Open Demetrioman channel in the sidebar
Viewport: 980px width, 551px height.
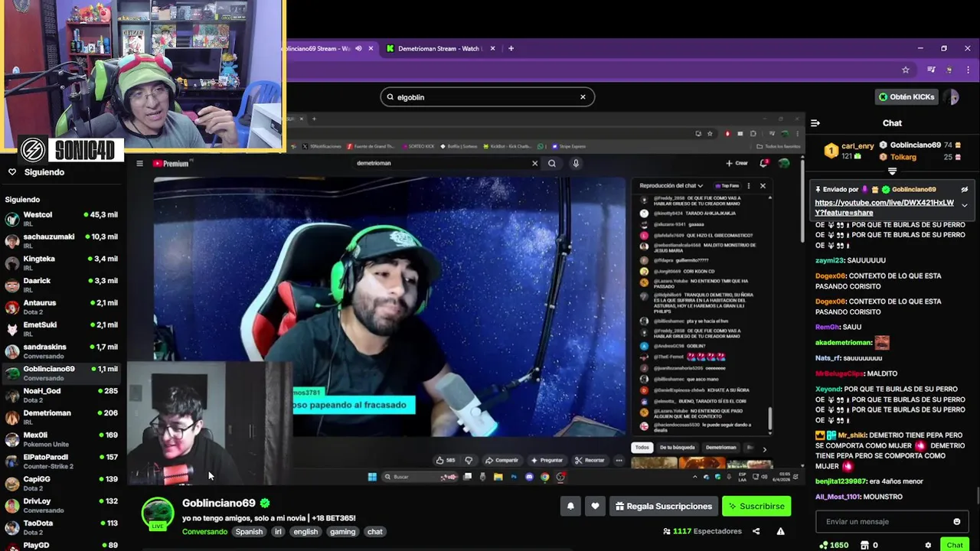[x=62, y=417]
